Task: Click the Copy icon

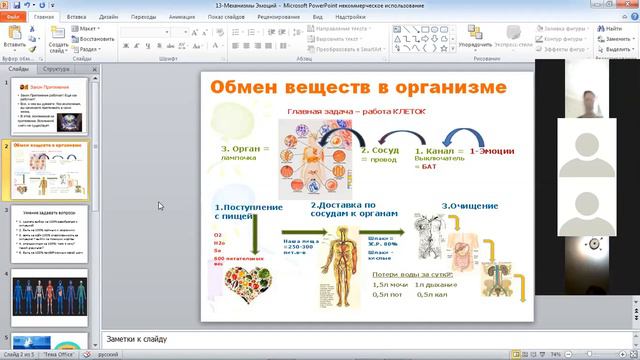Action: tap(32, 39)
